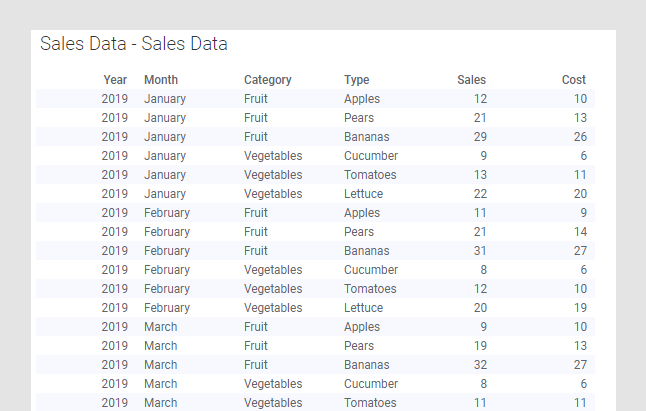Click the Sales column header
The width and height of the screenshot is (646, 411).
pos(472,80)
